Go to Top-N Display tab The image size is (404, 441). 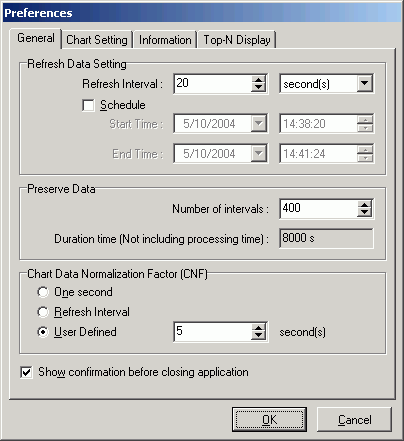(x=237, y=40)
